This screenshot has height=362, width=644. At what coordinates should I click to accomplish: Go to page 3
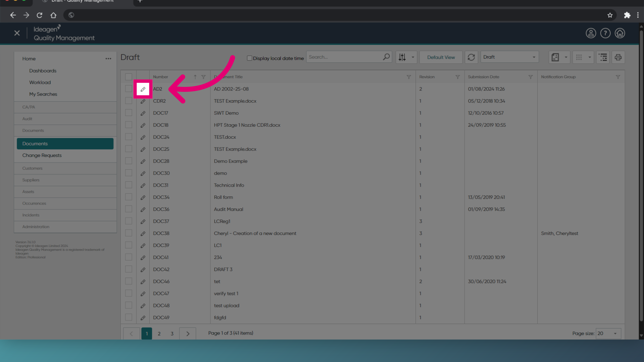(172, 334)
